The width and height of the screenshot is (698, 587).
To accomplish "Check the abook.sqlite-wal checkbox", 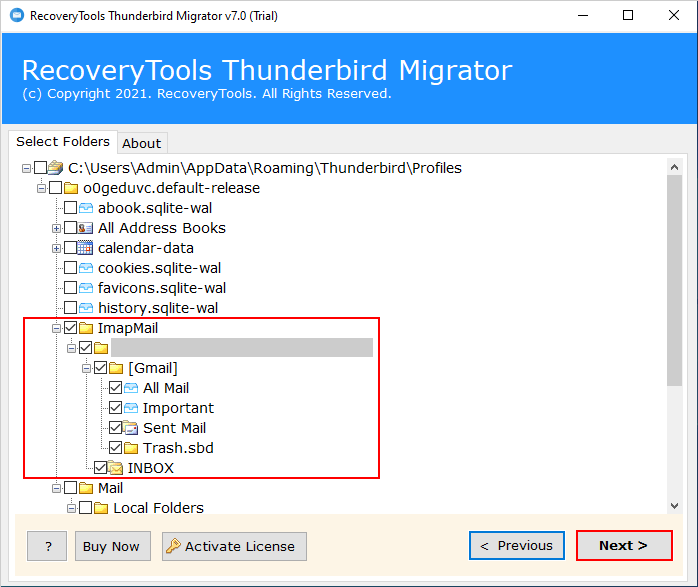I will tap(70, 208).
